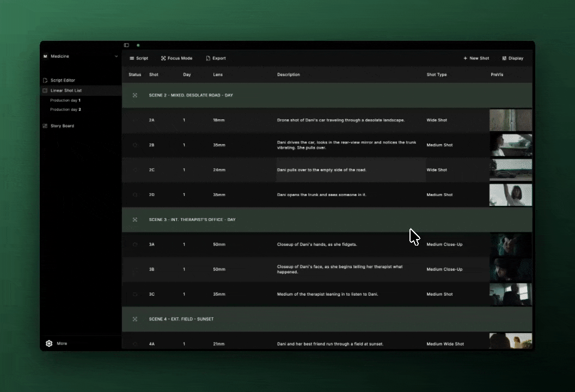Screen dimensions: 575x392
Task: Select the Scene 4 Ext. Field Sunset header
Action: click(327, 319)
